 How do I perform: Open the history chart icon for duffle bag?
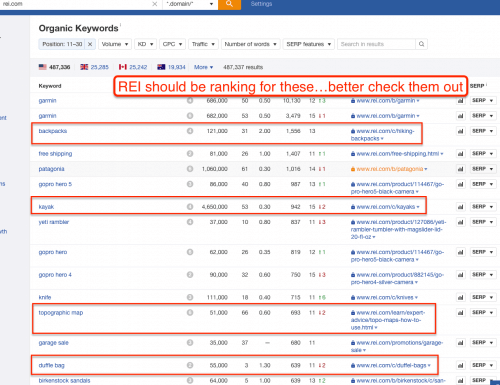pyautogui.click(x=461, y=365)
